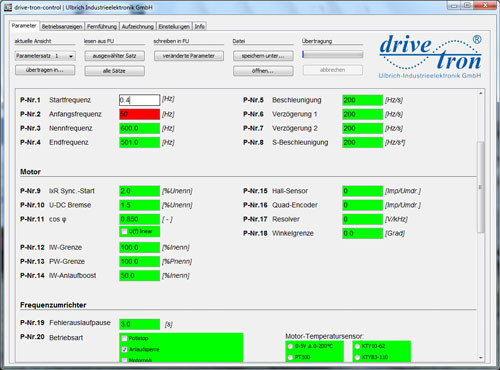Click the 'speichern unter...' button
The height and width of the screenshot is (370, 500).
coord(263,56)
